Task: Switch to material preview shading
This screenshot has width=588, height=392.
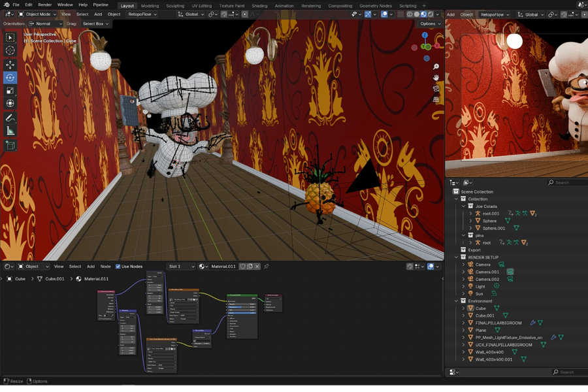Action: pos(424,14)
